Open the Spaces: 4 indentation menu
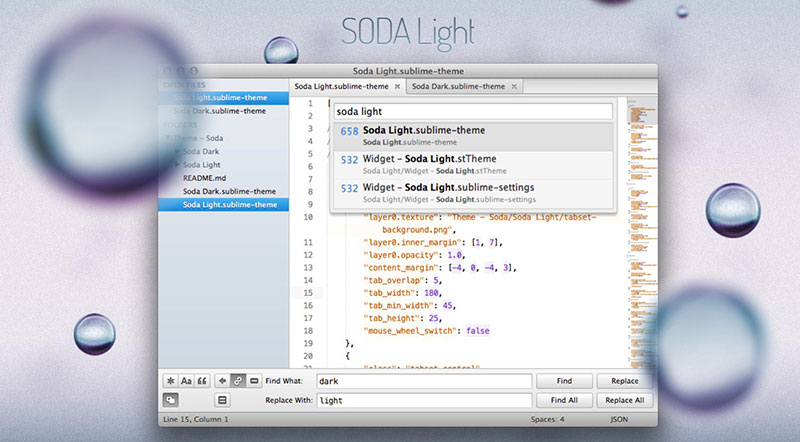Screen dimensions: 800x442 click(x=547, y=420)
